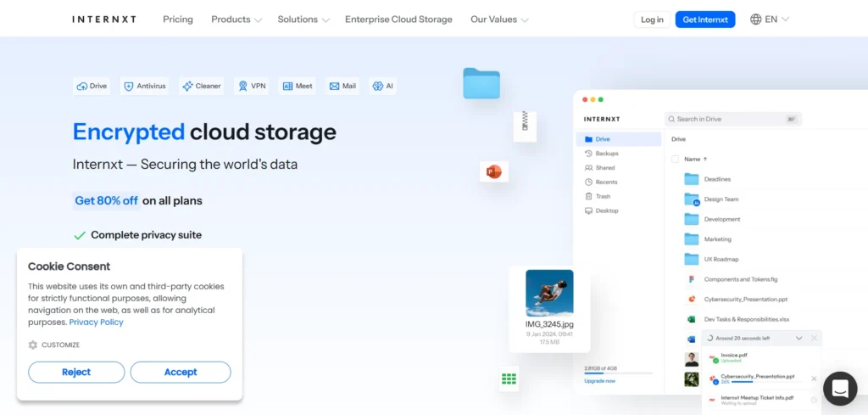Click the person portrait photo thumbnail

[692, 359]
